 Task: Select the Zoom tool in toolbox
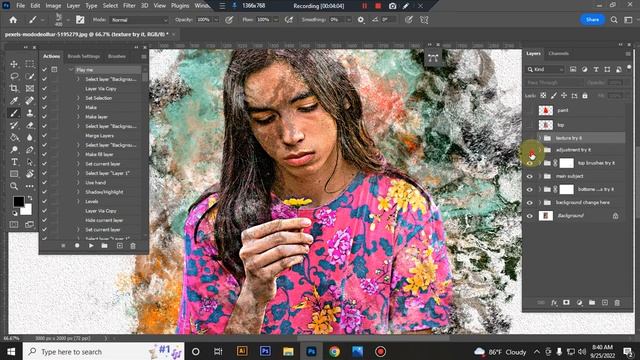point(14,186)
